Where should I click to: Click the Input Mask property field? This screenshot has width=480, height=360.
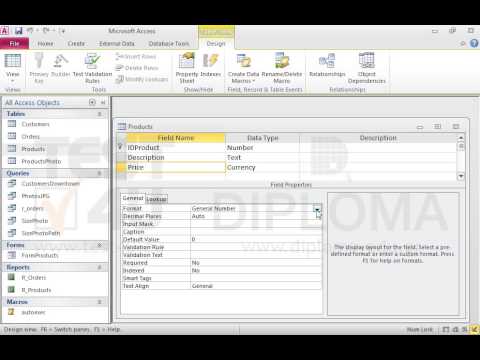tap(256, 224)
